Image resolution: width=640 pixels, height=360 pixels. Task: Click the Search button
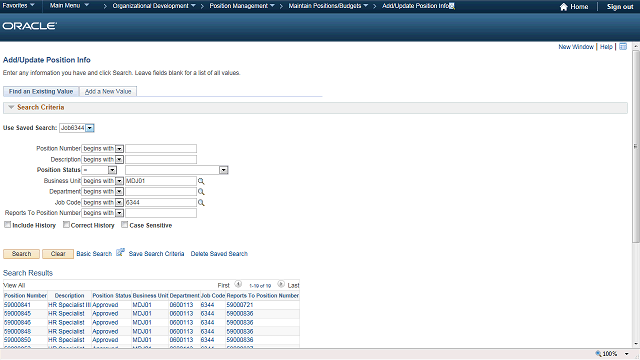tap(21, 254)
